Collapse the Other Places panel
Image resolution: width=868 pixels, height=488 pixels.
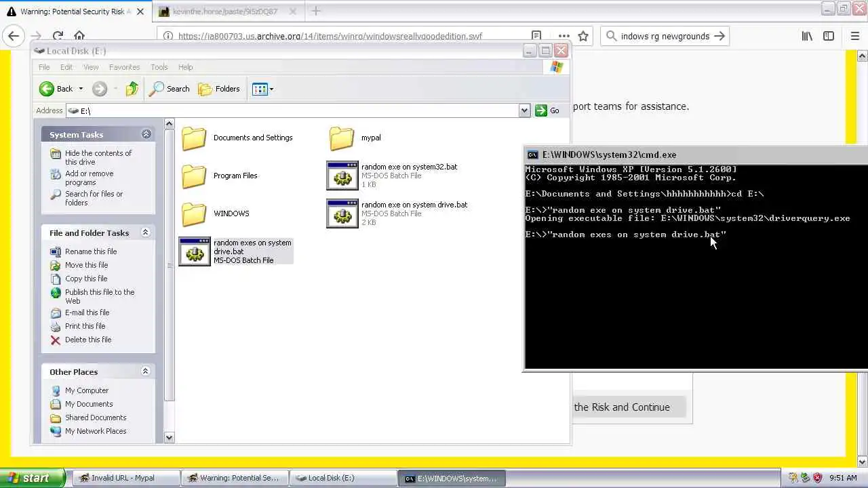coord(145,371)
